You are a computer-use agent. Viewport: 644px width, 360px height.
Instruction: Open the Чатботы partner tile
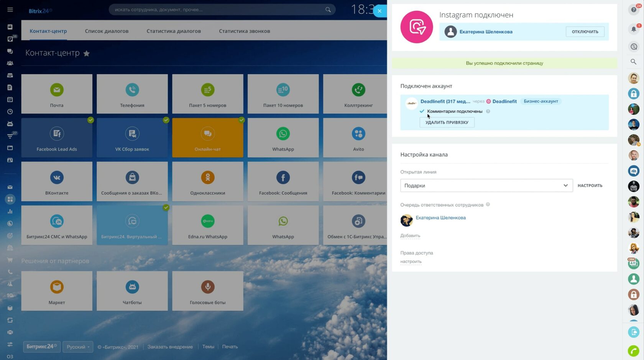132,291
